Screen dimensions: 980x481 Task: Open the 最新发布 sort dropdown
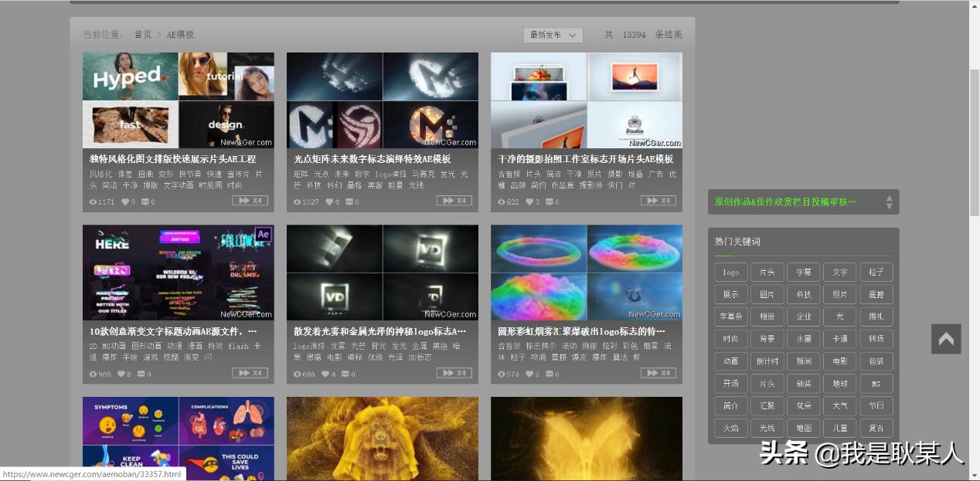coord(552,35)
